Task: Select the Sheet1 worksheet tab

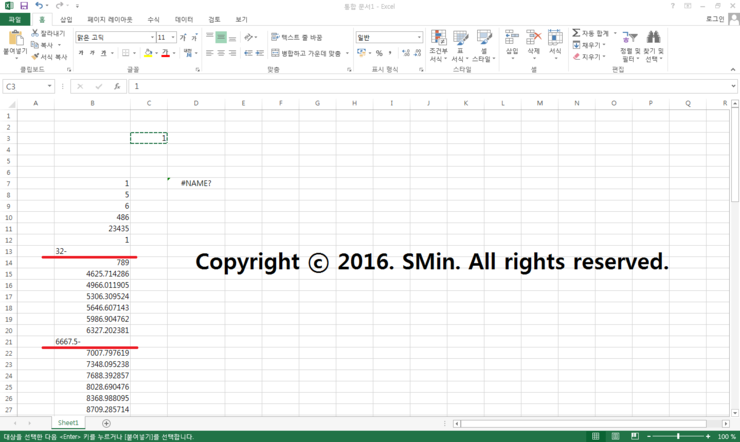Action: (x=68, y=423)
